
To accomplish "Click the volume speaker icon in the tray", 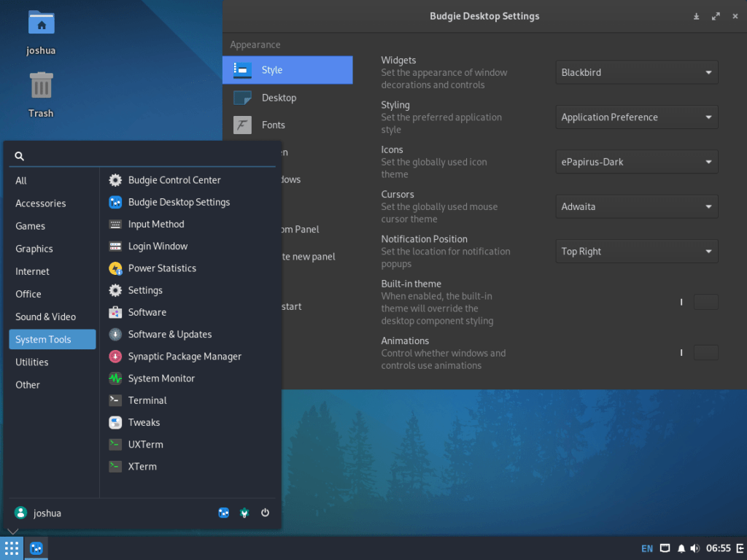I will click(695, 548).
